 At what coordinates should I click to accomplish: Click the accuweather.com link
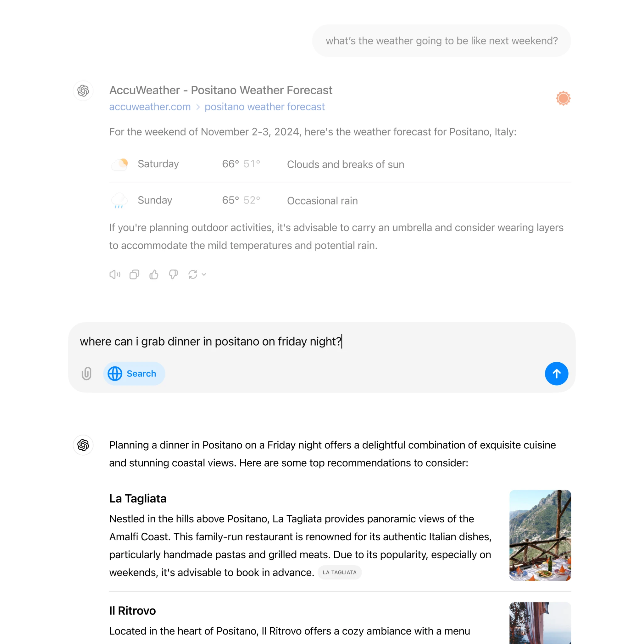(150, 107)
